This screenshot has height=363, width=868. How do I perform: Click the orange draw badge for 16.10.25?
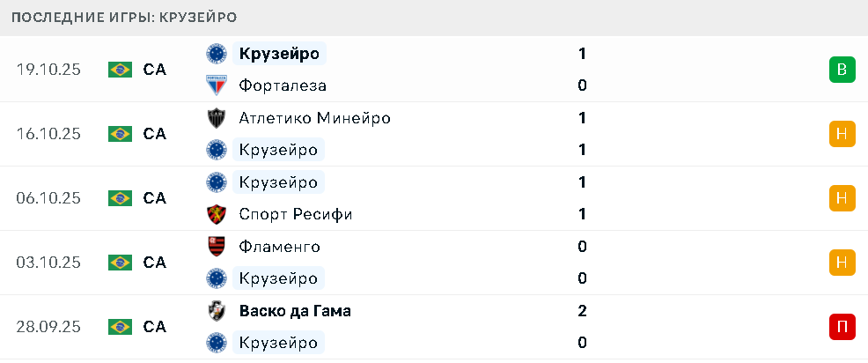tap(842, 134)
